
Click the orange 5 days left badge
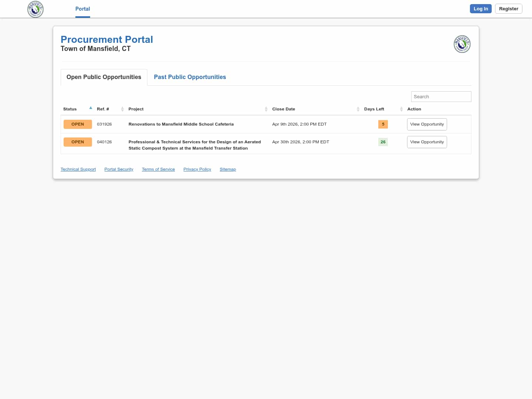pos(383,125)
